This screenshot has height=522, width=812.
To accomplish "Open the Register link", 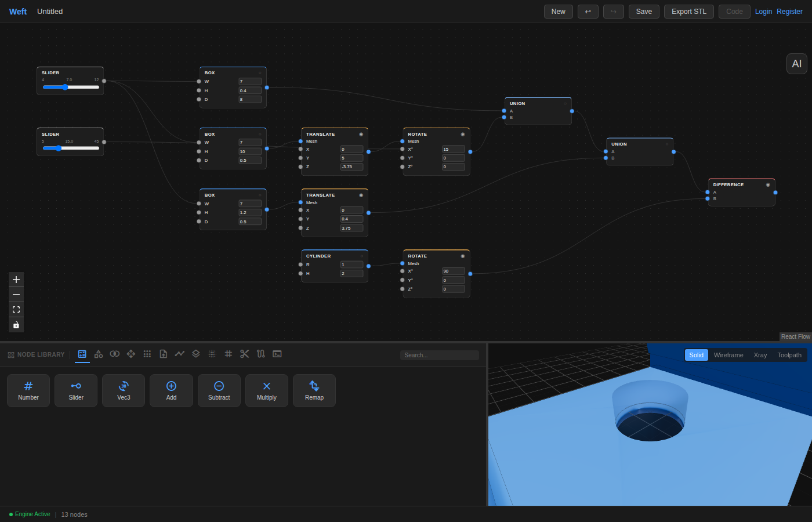I will coord(789,12).
